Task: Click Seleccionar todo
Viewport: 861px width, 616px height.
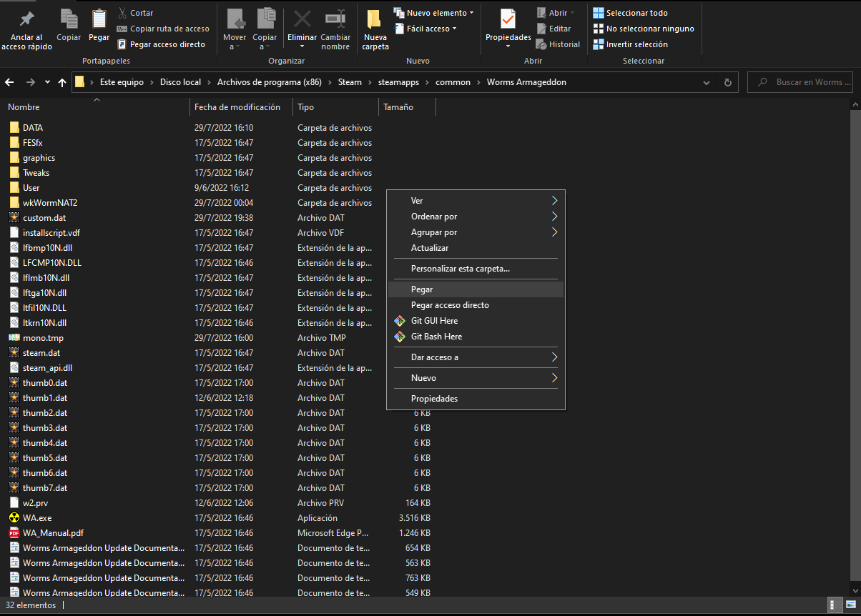Action: (x=630, y=13)
